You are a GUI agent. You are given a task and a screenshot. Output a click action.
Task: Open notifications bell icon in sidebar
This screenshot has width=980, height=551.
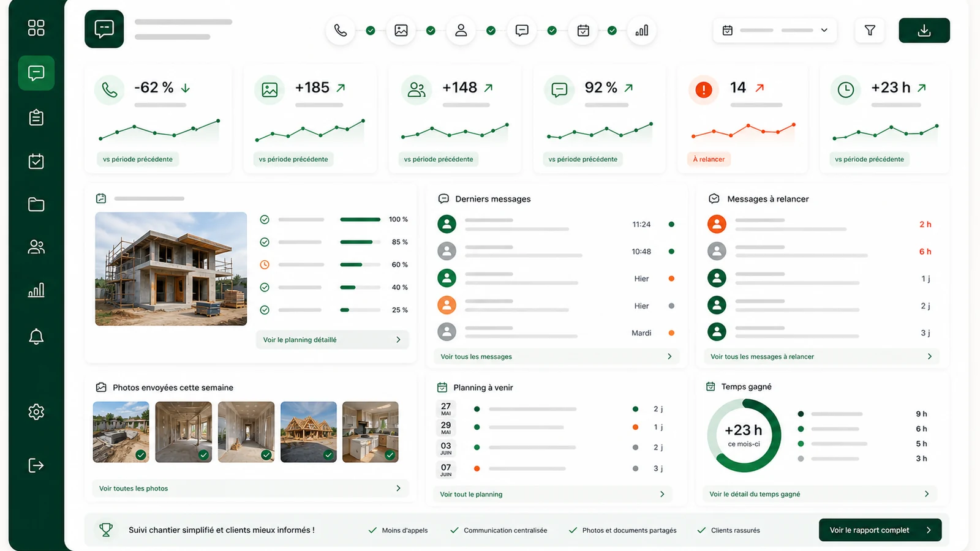[x=36, y=337]
